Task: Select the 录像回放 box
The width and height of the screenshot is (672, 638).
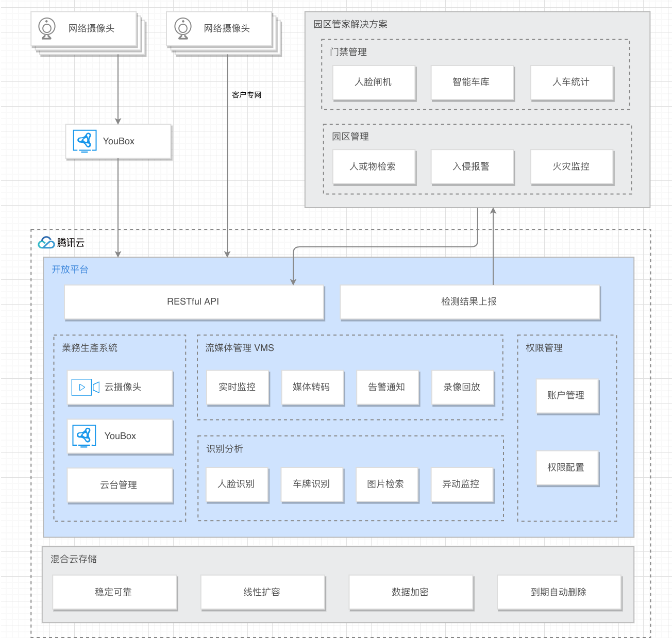Action: click(x=462, y=387)
